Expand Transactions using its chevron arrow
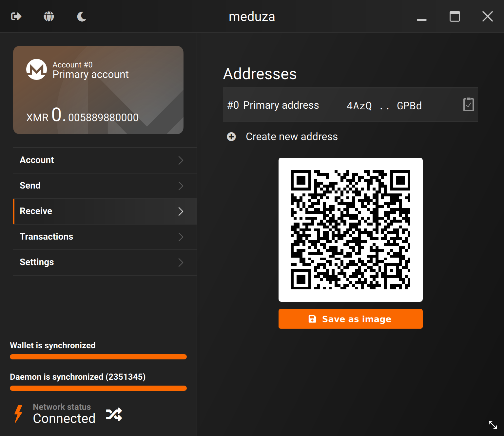The width and height of the screenshot is (504, 436). [181, 237]
